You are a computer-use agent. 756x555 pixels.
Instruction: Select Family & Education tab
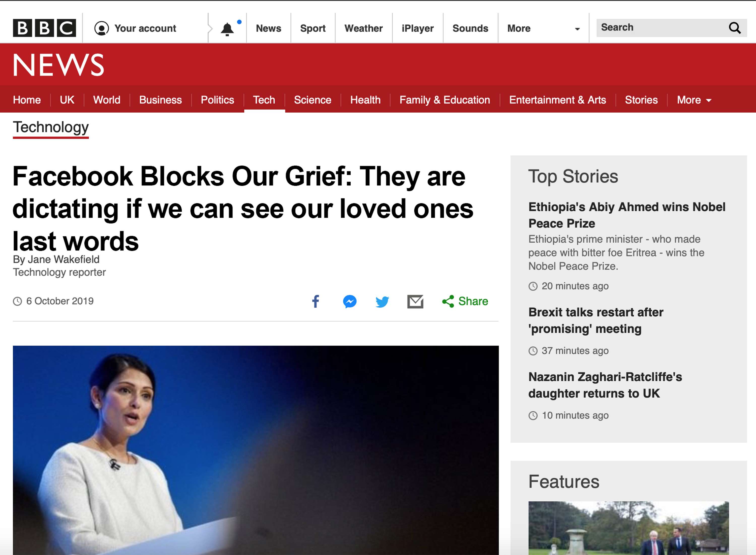pyautogui.click(x=445, y=100)
